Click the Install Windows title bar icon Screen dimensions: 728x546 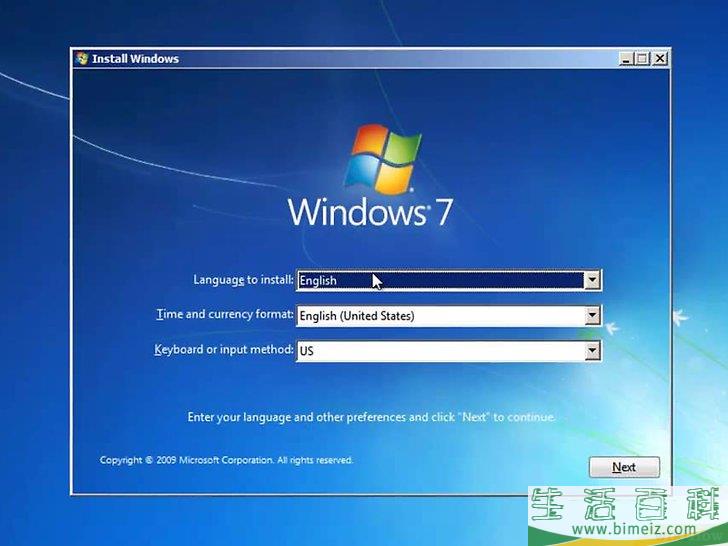point(81,58)
